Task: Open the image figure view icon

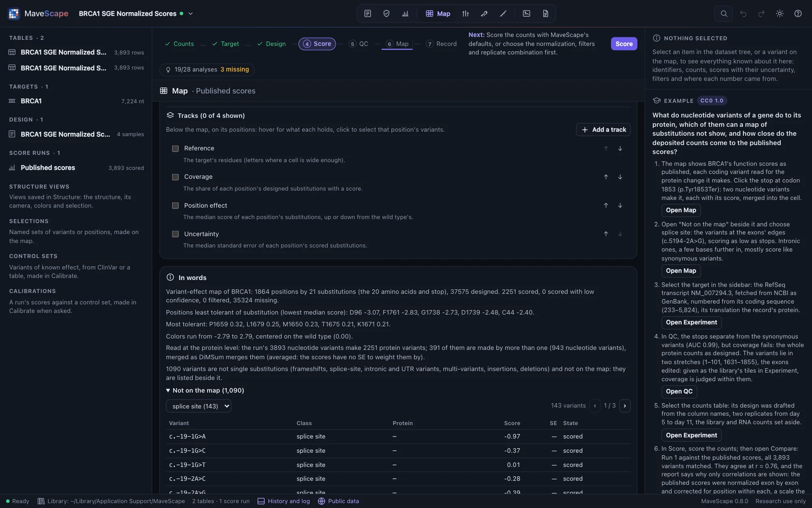Action: click(527, 13)
